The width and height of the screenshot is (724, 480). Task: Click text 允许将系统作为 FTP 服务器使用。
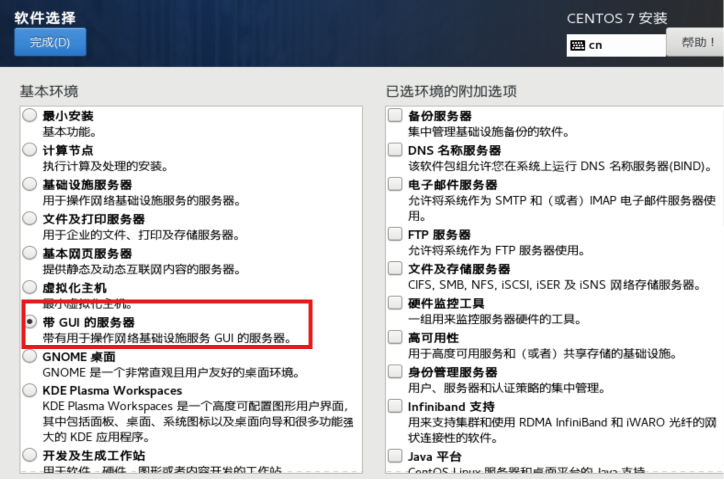coord(497,251)
